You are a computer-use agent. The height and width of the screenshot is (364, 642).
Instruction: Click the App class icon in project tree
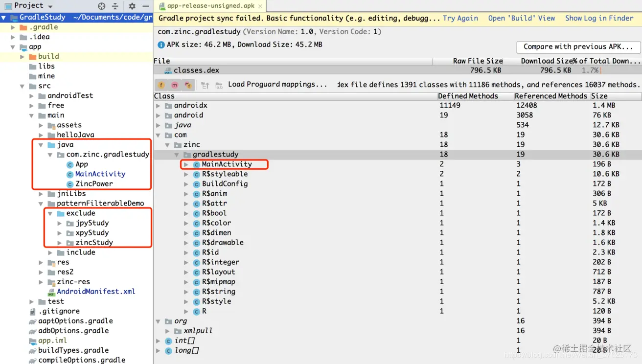[x=69, y=164]
